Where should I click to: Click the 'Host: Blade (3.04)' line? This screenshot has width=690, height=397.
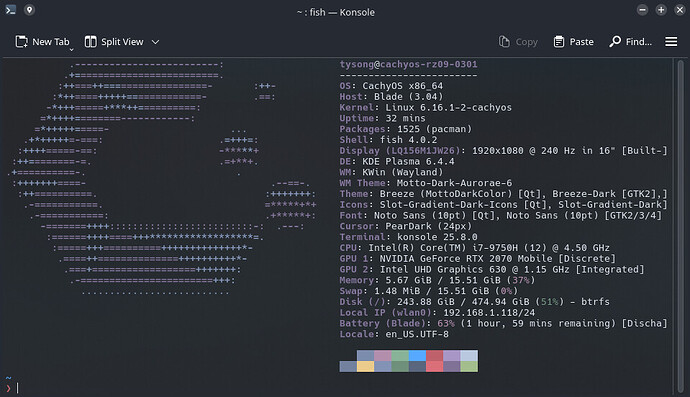click(391, 97)
